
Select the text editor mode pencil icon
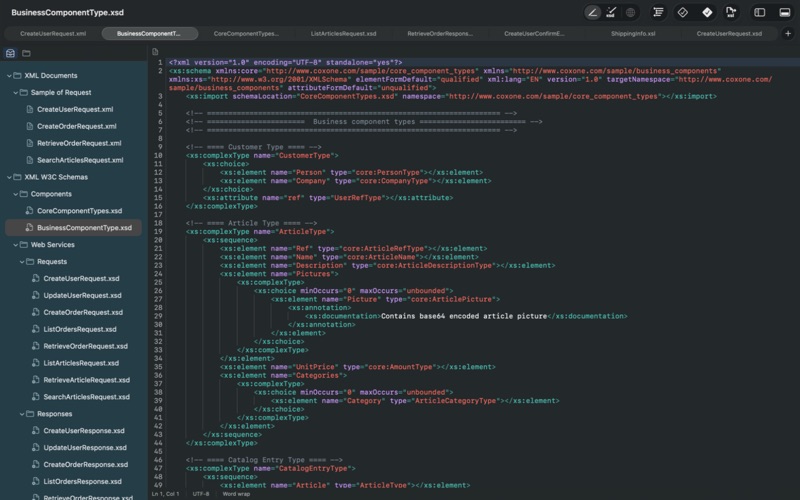click(592, 12)
